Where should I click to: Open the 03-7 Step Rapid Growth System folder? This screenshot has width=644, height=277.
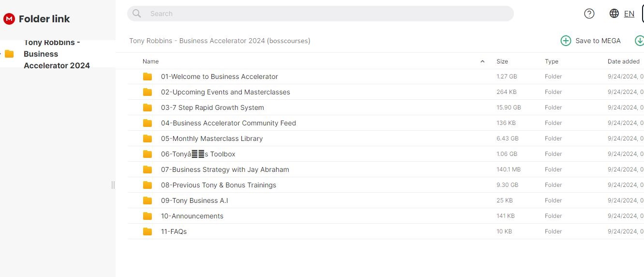(x=212, y=108)
